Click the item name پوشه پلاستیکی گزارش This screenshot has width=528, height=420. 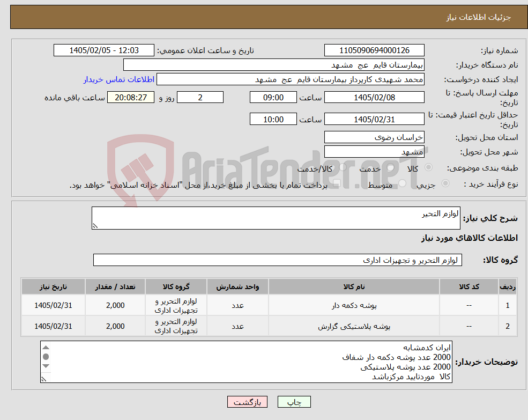(x=354, y=326)
